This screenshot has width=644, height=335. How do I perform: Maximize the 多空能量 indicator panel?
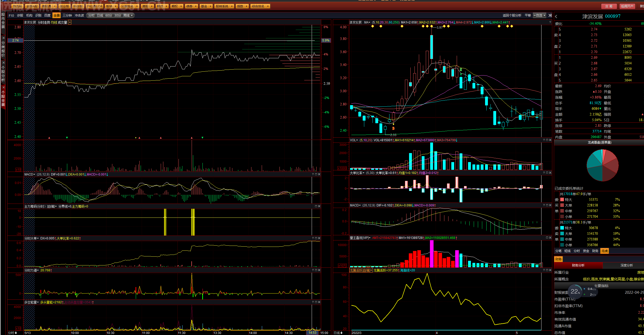coord(316,302)
